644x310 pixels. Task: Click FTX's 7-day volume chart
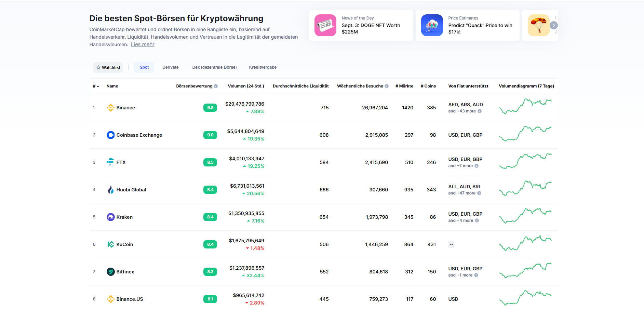pos(525,161)
